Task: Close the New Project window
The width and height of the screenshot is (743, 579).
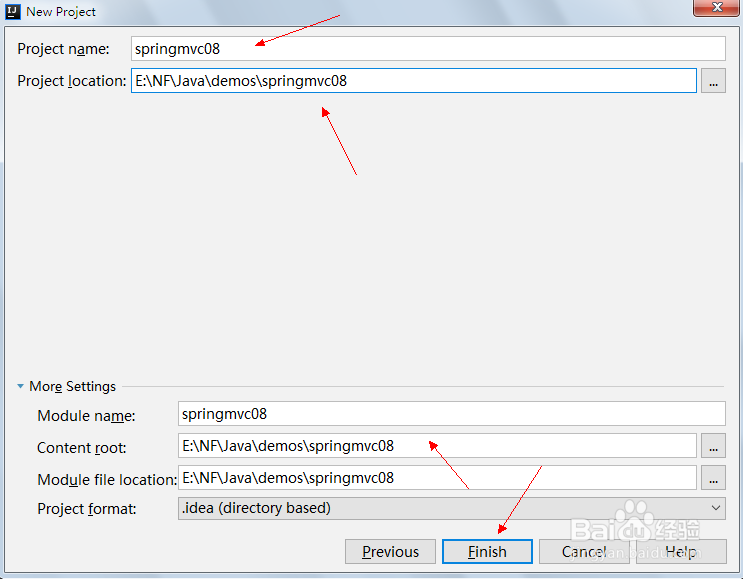Action: point(716,8)
